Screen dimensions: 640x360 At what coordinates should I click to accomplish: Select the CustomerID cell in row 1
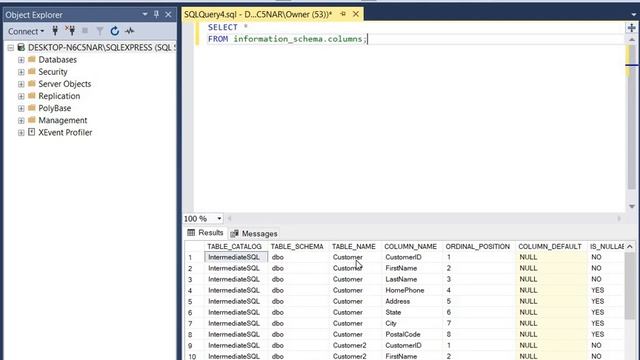coord(412,257)
